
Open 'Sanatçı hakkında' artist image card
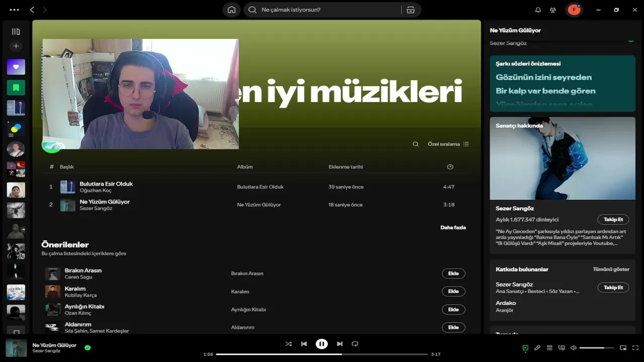coord(562,158)
